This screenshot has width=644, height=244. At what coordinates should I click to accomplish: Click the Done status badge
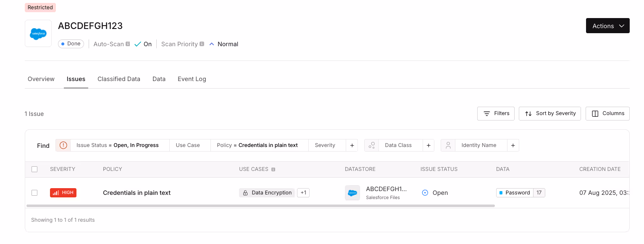click(71, 44)
